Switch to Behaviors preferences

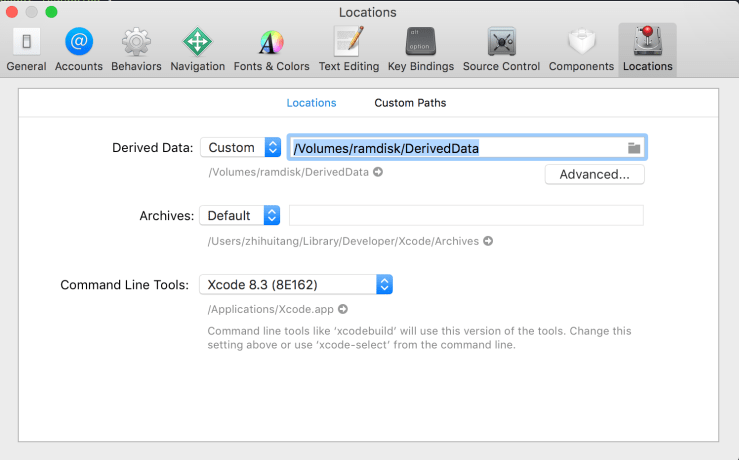[x=136, y=49]
